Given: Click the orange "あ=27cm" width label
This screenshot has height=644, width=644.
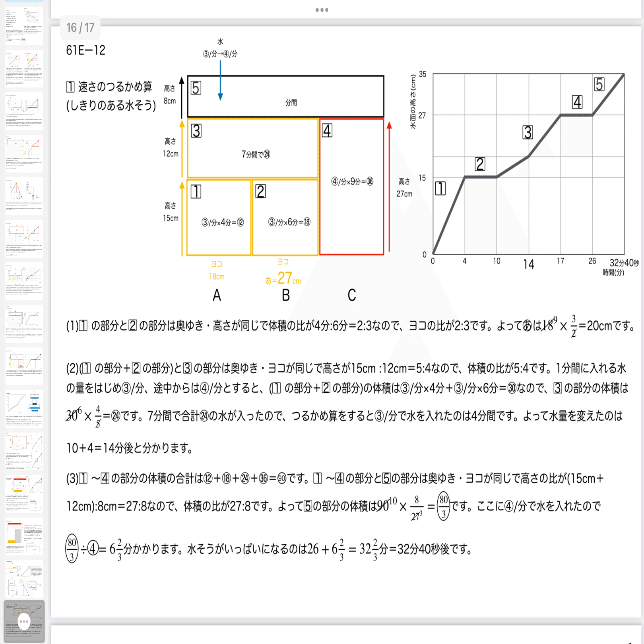Looking at the screenshot, I should (x=283, y=278).
